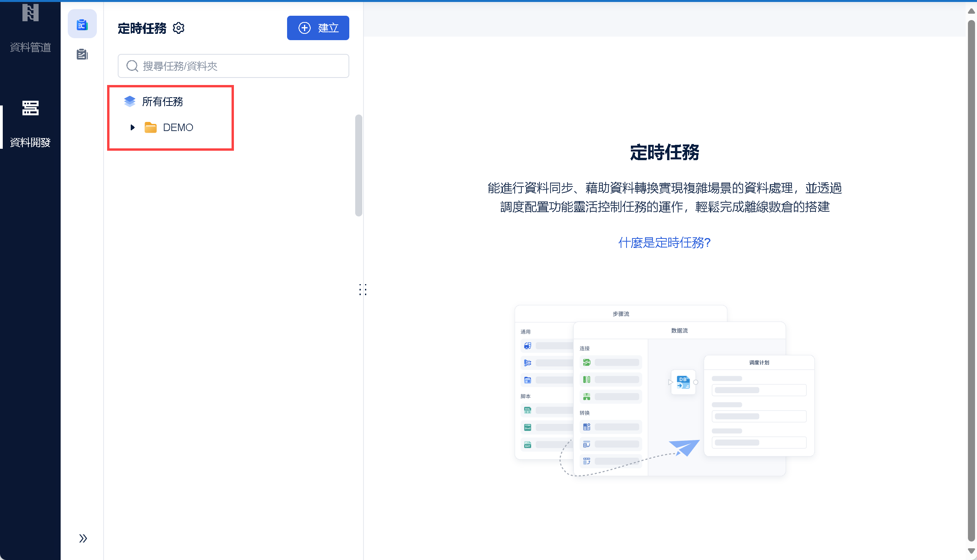Select the DEMO folder tree item

pos(178,128)
